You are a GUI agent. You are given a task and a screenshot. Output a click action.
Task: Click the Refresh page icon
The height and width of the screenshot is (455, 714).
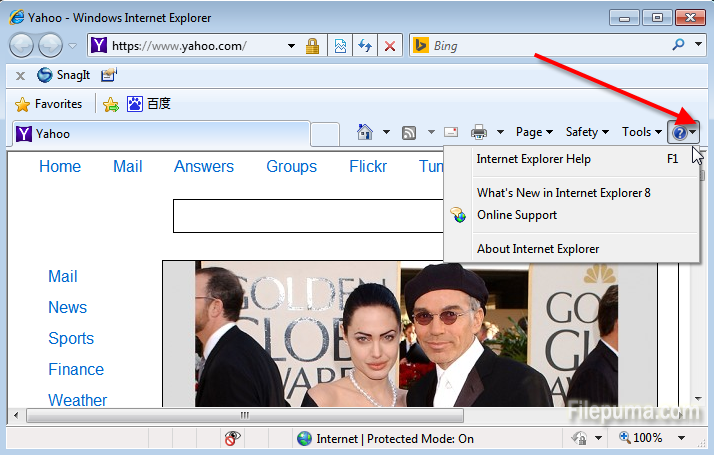pos(366,46)
